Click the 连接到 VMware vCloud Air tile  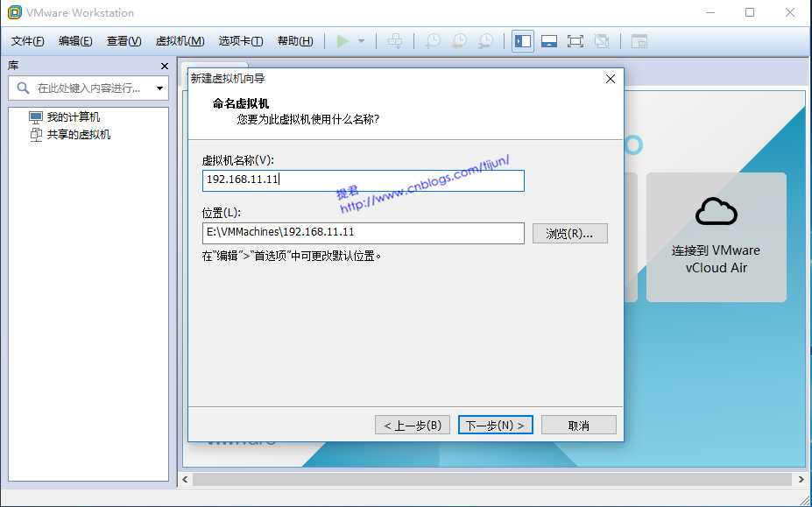click(x=717, y=237)
